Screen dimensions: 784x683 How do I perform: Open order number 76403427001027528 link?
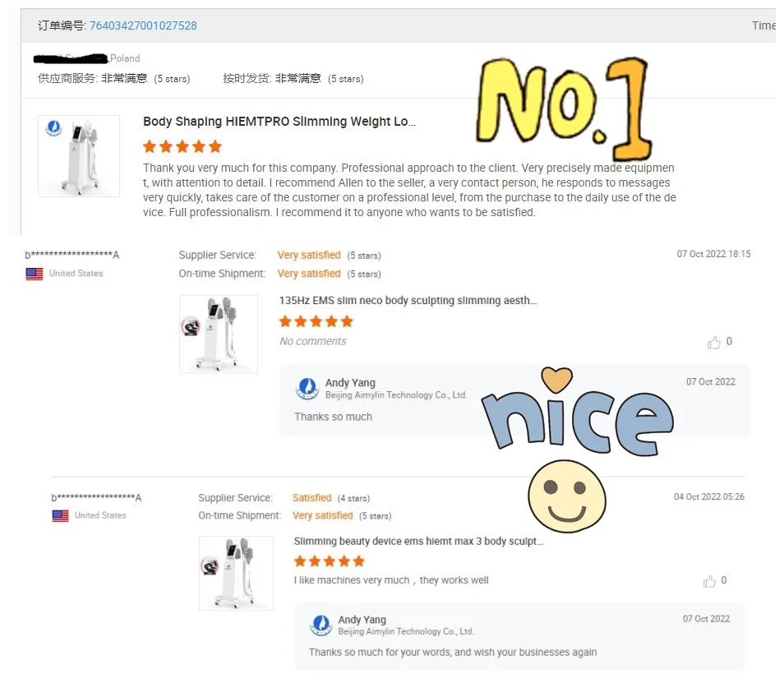[x=143, y=25]
